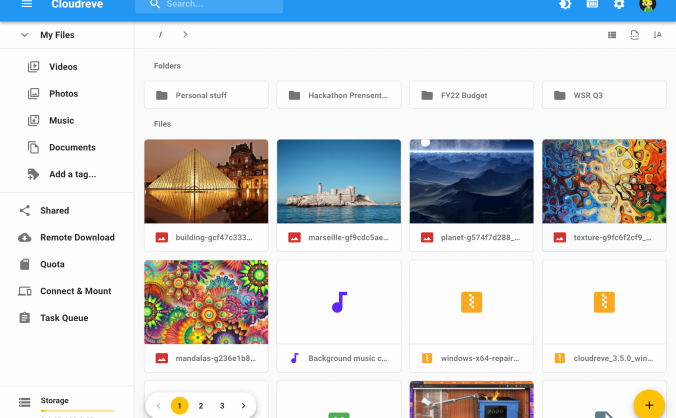
Task: Open the Hackathon Presentation folder
Action: (339, 95)
